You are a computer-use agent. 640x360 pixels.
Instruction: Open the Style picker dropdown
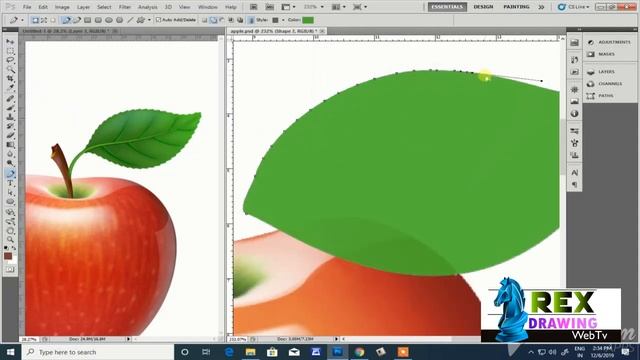pos(283,20)
